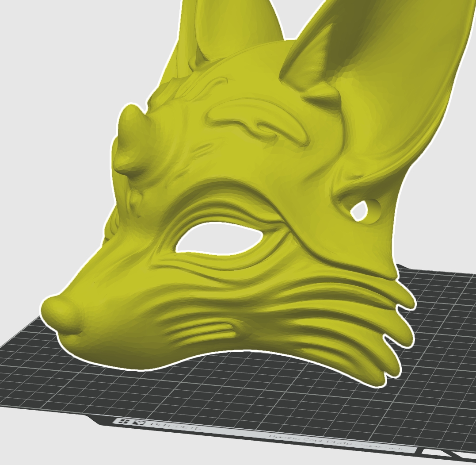476x465 pixels.
Task: Click the Bambu Cool Plate label strip
Action: pyautogui.click(x=264, y=435)
